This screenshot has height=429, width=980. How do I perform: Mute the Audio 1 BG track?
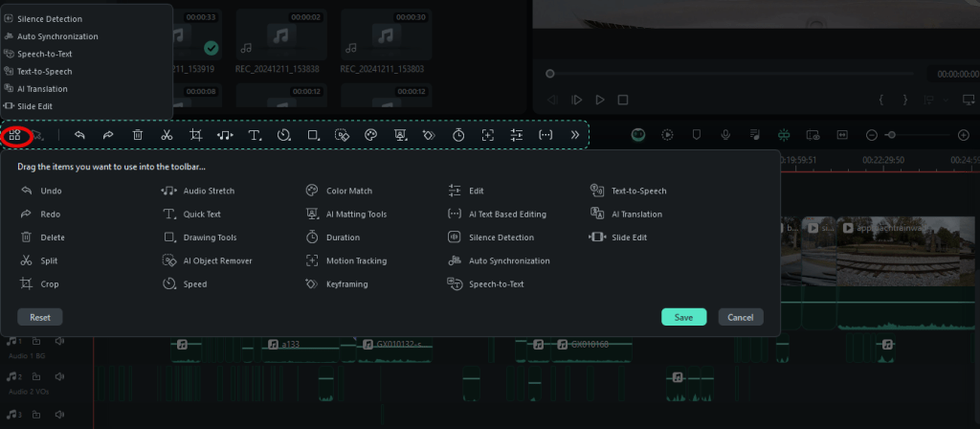(x=60, y=341)
